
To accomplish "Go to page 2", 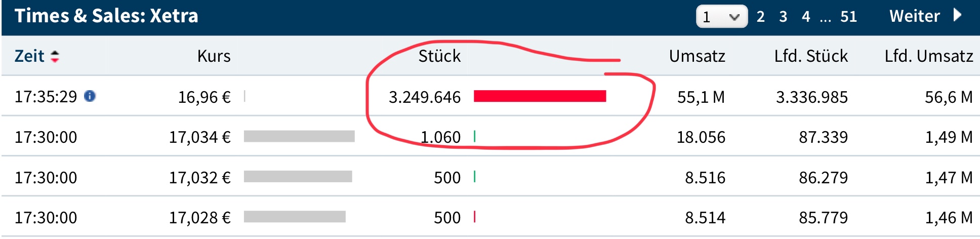I will pos(760,17).
